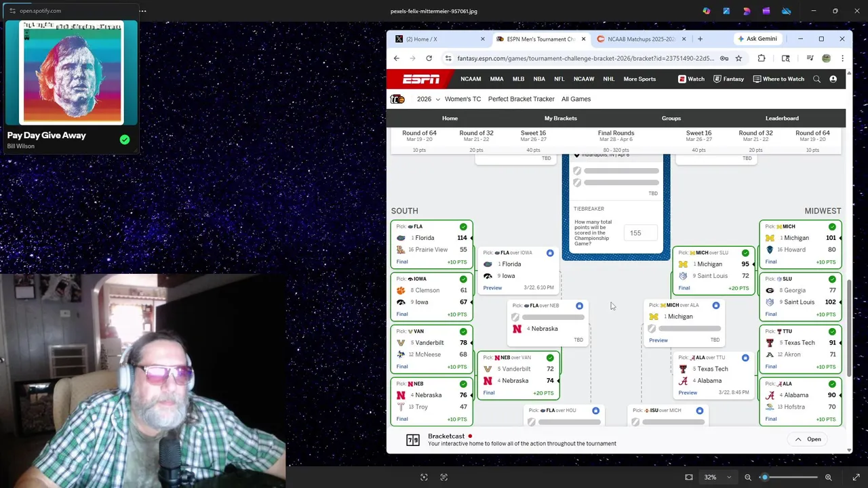The height and width of the screenshot is (488, 868).
Task: Open the Chrome three-dot menu
Action: (x=842, y=58)
